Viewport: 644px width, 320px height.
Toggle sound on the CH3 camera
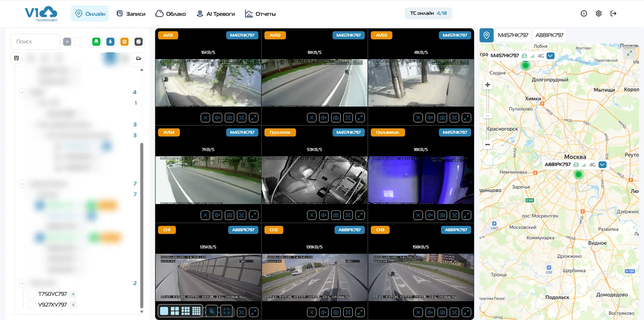430,312
